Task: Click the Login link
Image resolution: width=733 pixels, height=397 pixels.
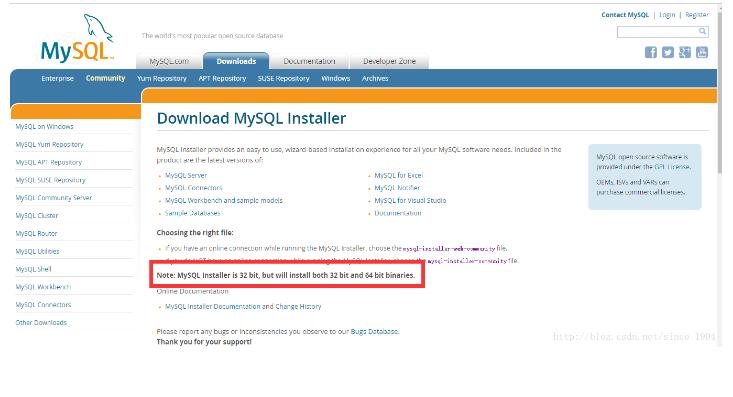Action: click(x=667, y=15)
